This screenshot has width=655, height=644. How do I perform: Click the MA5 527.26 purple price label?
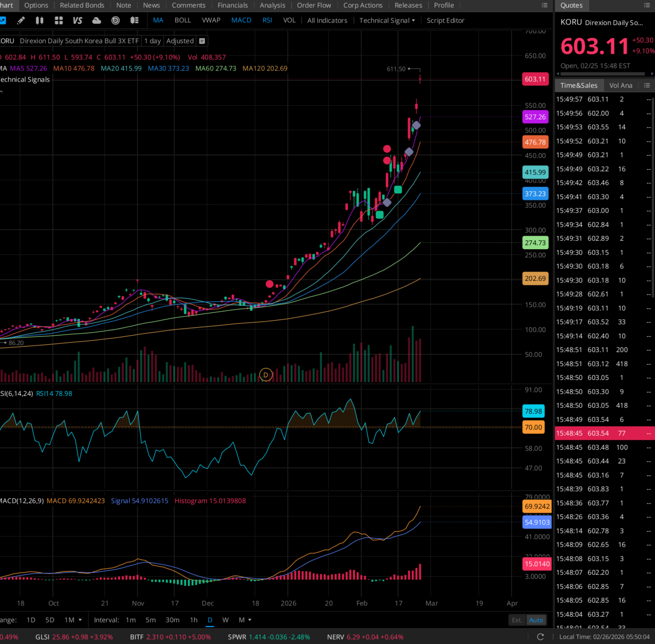[x=535, y=117]
